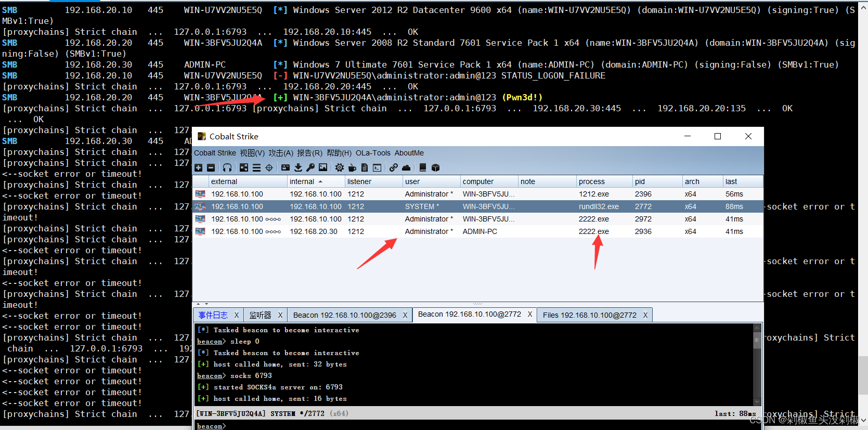Open Manage Web Server cloud icon

tap(406, 167)
